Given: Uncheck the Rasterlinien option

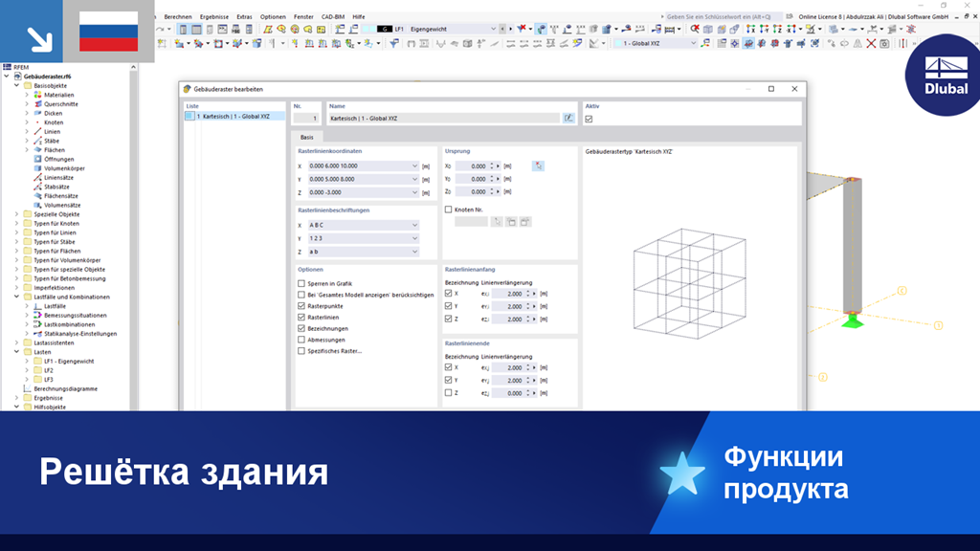Looking at the screenshot, I should tap(301, 318).
